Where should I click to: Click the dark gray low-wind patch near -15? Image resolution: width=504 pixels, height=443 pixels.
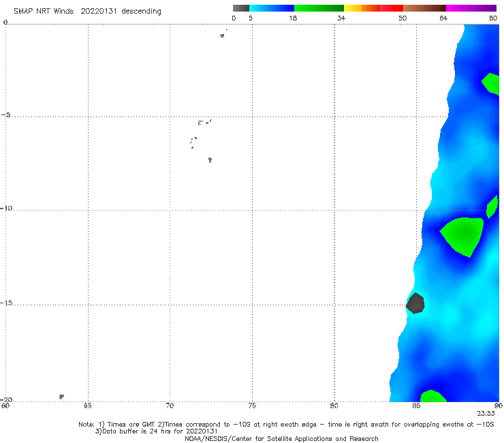tap(415, 303)
